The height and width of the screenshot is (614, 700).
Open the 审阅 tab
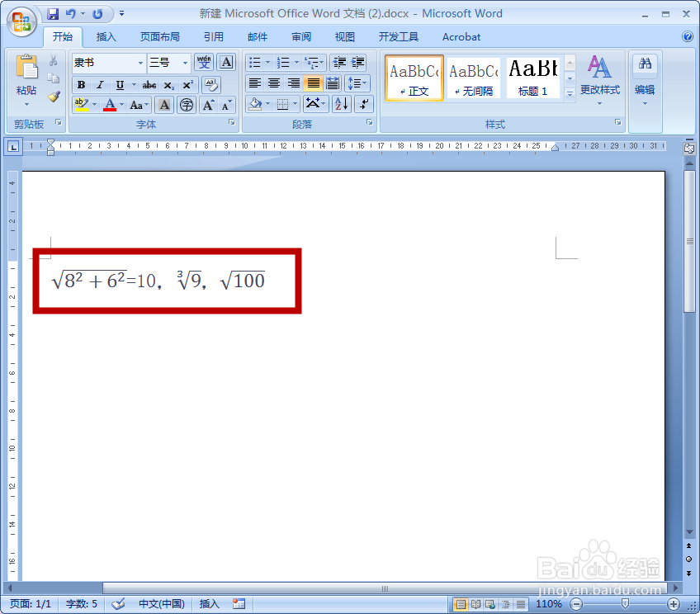pos(301,37)
